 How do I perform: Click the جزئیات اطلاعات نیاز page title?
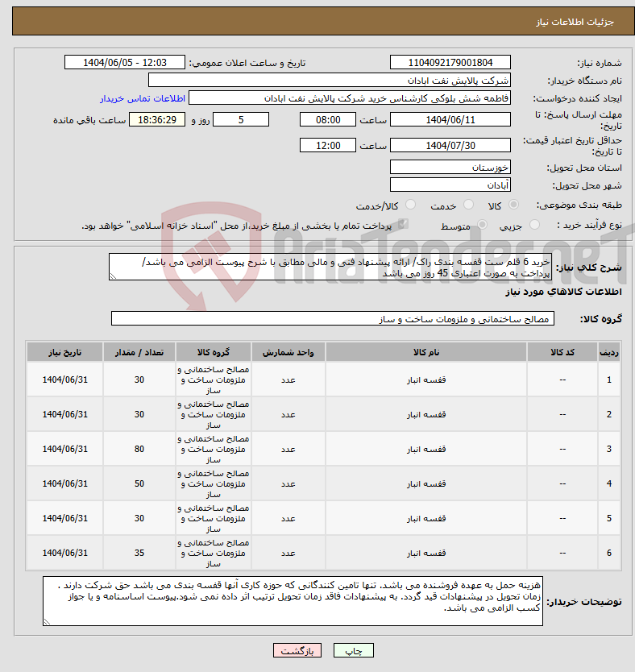(575, 22)
